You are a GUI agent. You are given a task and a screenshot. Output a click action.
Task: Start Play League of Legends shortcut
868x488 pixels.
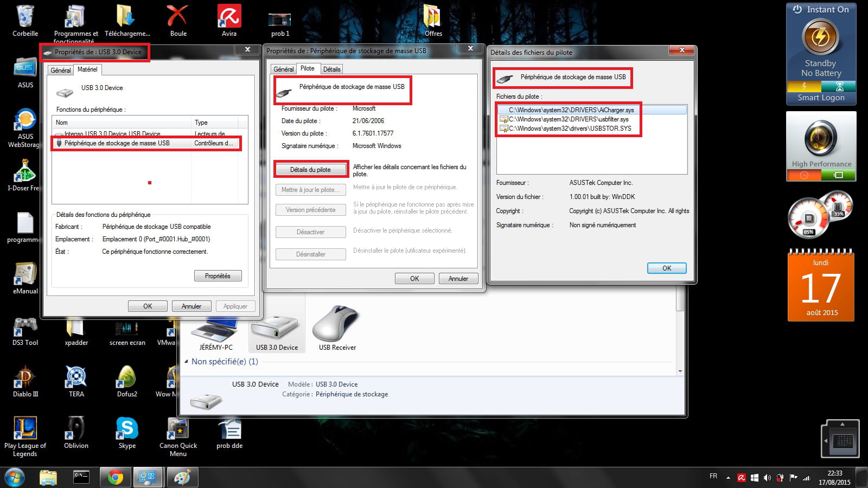point(25,437)
